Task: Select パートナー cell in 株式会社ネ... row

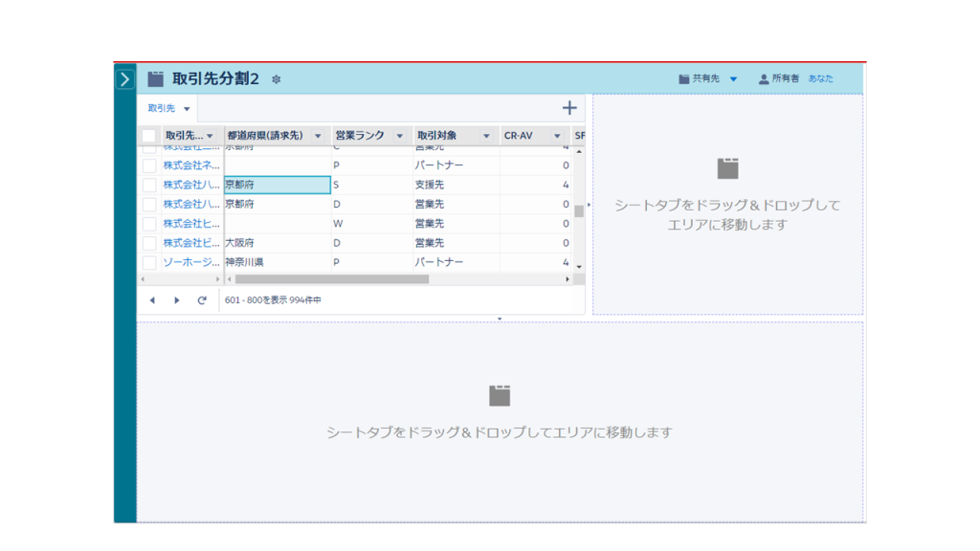Action: tap(456, 165)
